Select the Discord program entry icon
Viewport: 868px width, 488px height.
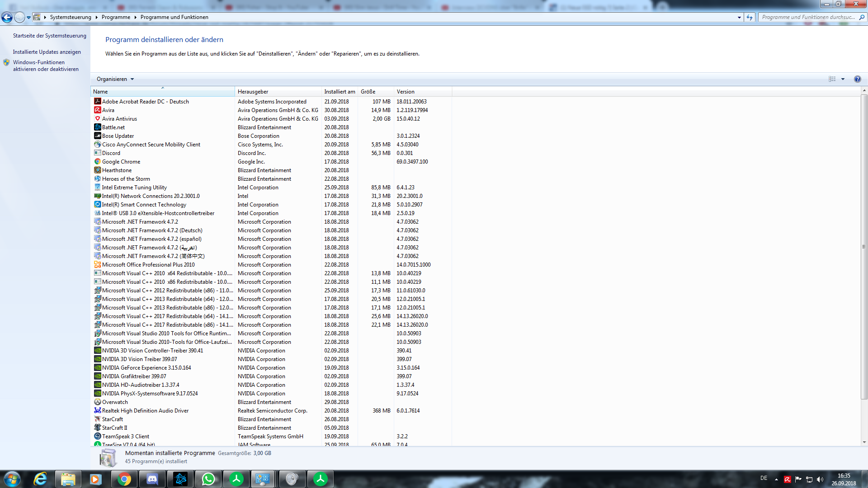click(x=97, y=153)
